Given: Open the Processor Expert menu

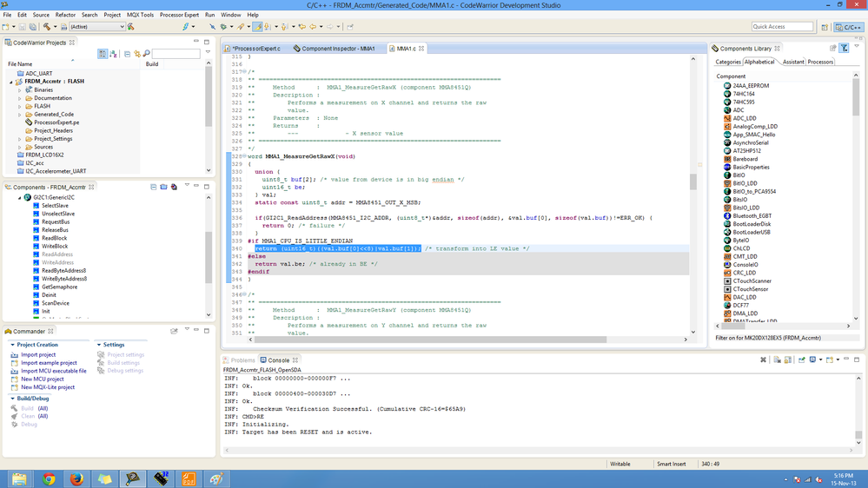Looking at the screenshot, I should coord(179,15).
